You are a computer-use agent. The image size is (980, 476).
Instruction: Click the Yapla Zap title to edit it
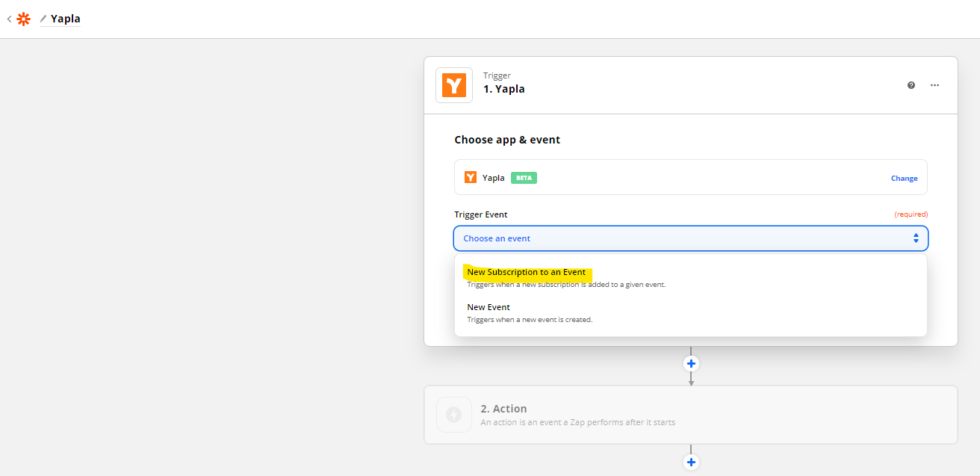67,18
